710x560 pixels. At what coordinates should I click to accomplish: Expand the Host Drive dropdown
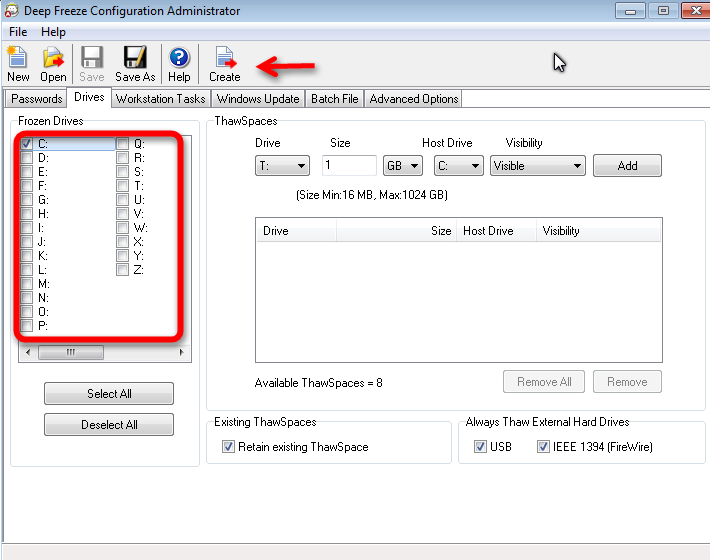(x=458, y=166)
